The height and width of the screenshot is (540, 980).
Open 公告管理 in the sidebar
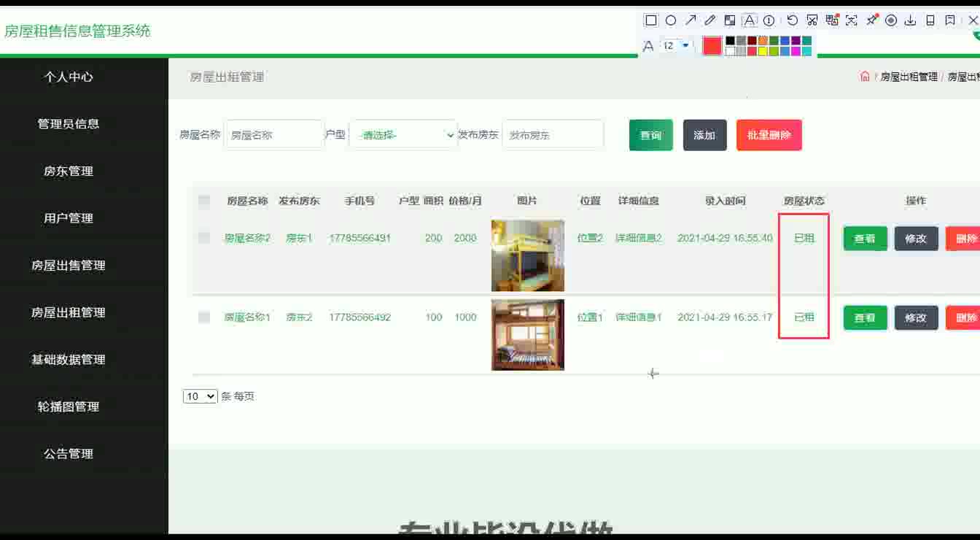click(x=69, y=454)
